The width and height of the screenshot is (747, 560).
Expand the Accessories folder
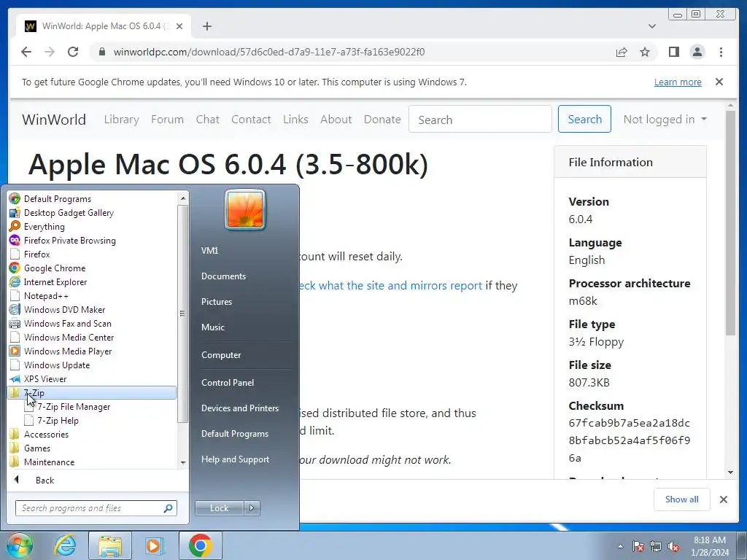click(x=46, y=434)
